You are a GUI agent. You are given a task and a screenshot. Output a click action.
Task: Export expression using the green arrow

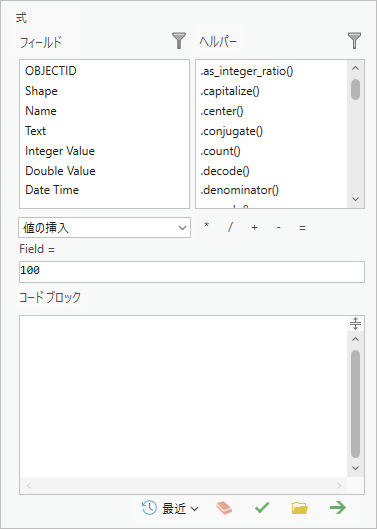pos(338,507)
